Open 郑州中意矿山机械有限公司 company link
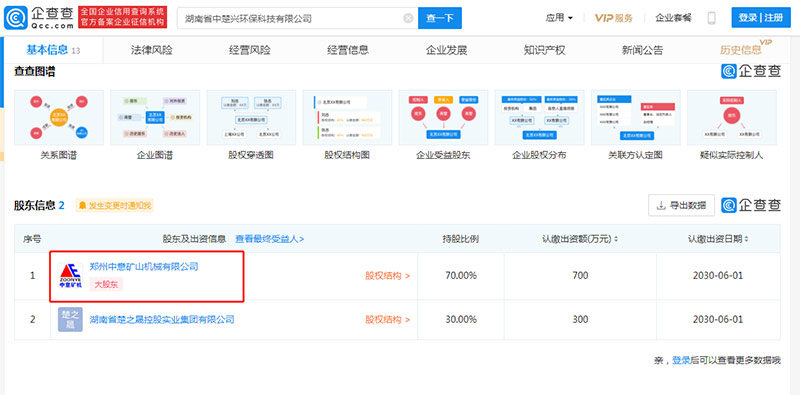The image size is (800, 395). (144, 266)
